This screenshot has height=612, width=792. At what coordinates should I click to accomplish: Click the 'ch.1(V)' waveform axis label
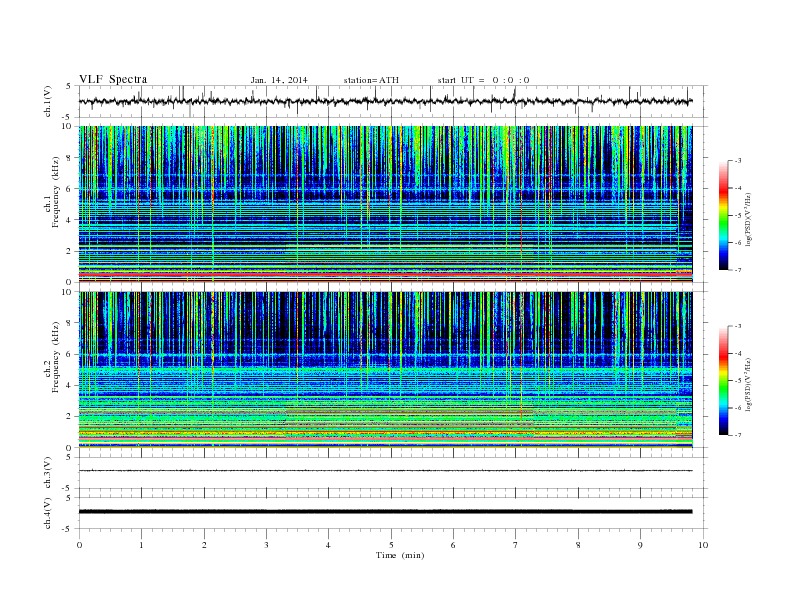[48, 101]
